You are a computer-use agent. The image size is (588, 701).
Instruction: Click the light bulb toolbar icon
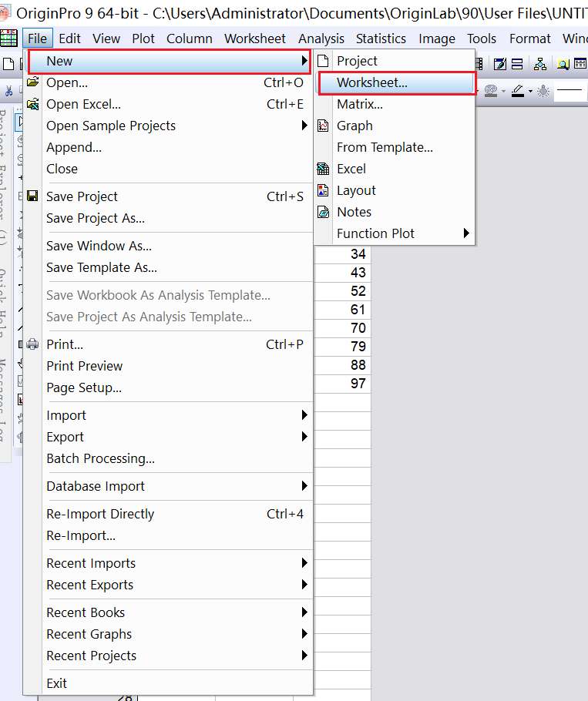[x=543, y=91]
